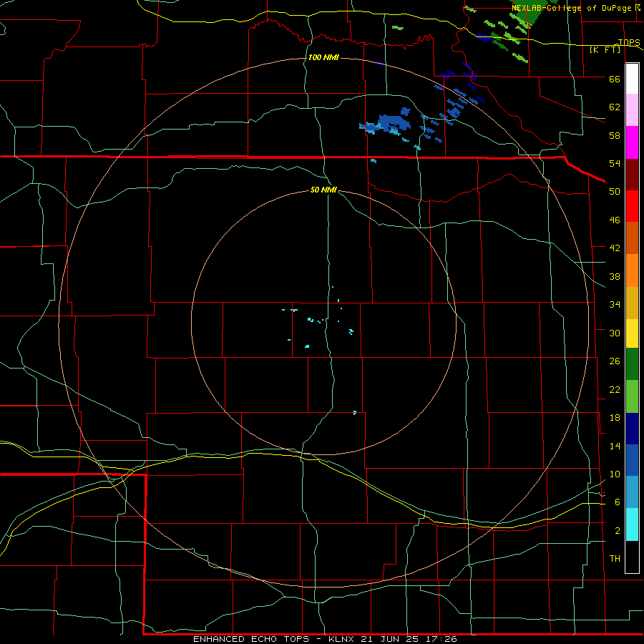Click the "46" legend value

tap(615, 220)
